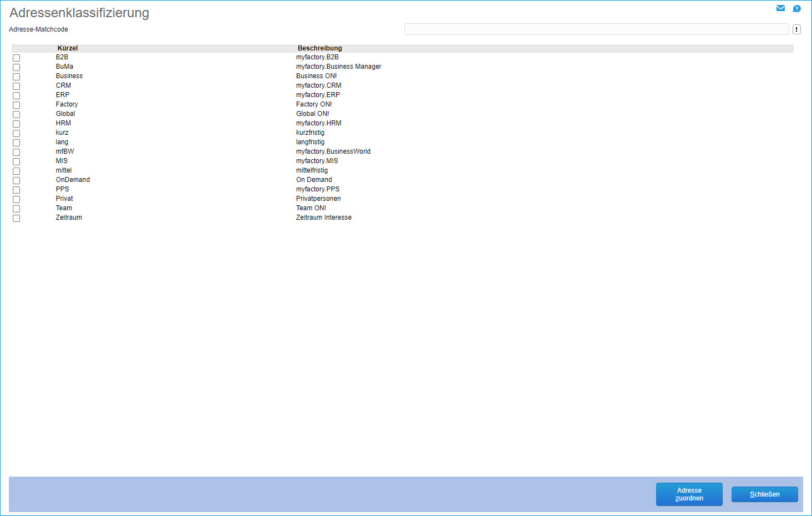Click the Adresse zuordnen button
Image resolution: width=812 pixels, height=516 pixels.
[x=689, y=494]
